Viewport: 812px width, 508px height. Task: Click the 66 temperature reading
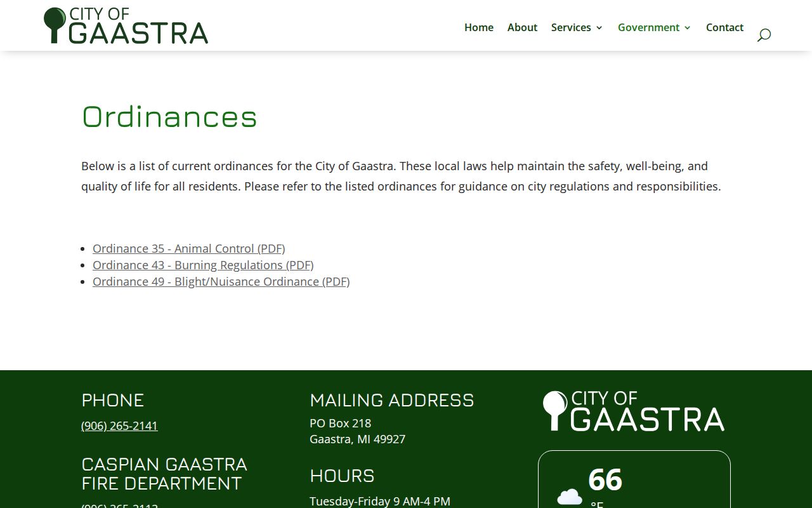(x=605, y=479)
